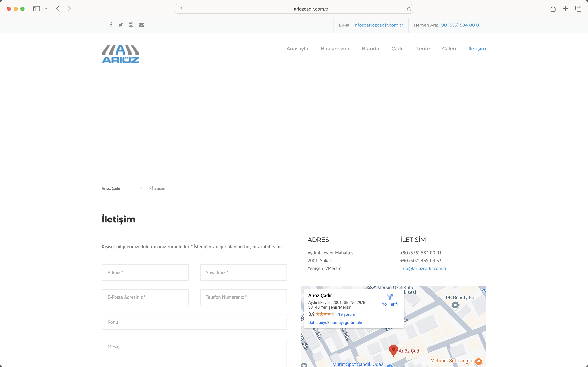The height and width of the screenshot is (367, 588).
Task: Open the Instagram social icon
Action: pyautogui.click(x=131, y=25)
